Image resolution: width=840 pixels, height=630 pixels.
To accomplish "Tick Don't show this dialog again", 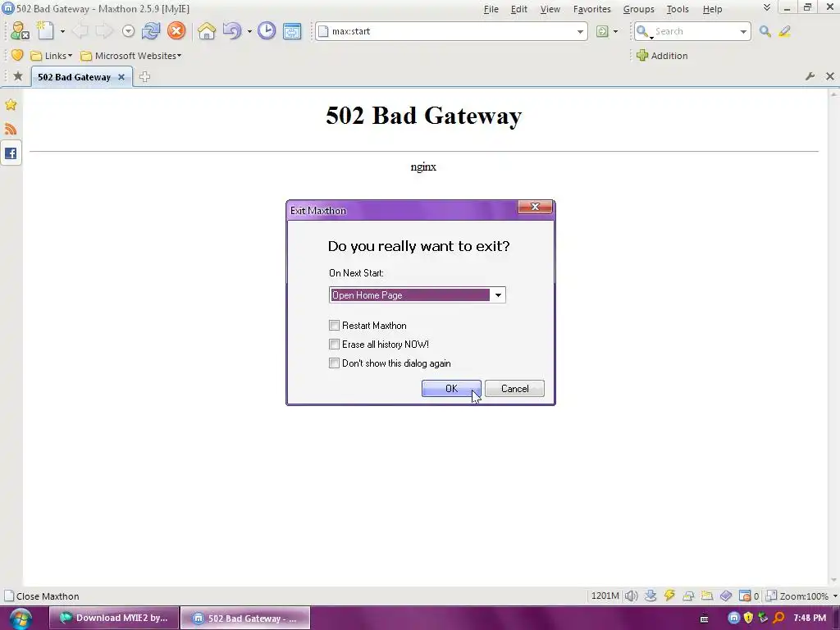I will pyautogui.click(x=335, y=363).
